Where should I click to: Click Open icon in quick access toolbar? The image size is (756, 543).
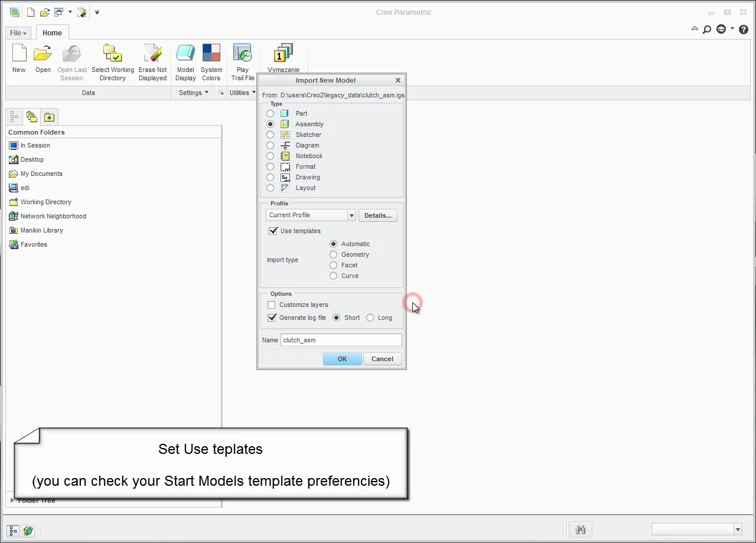coord(44,12)
